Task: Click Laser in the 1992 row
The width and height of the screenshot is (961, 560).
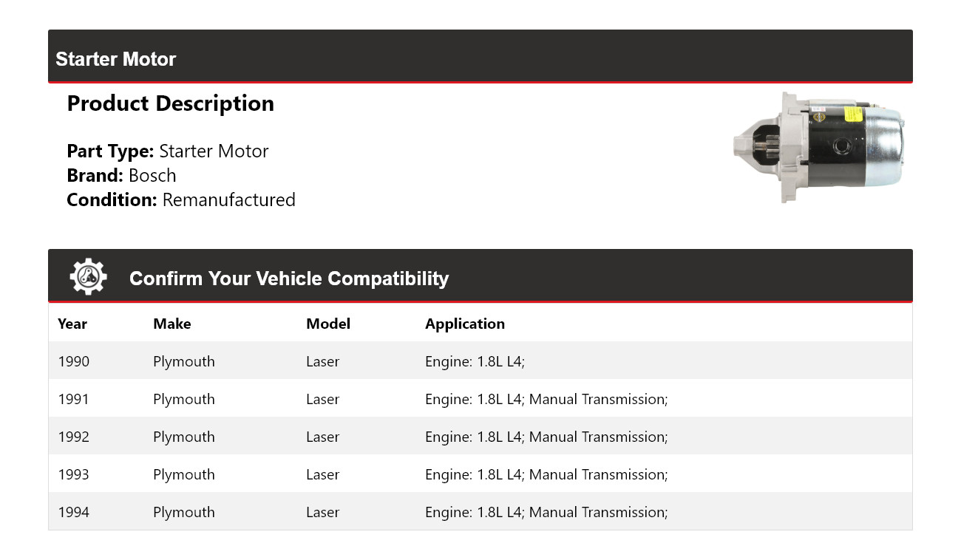Action: (323, 437)
